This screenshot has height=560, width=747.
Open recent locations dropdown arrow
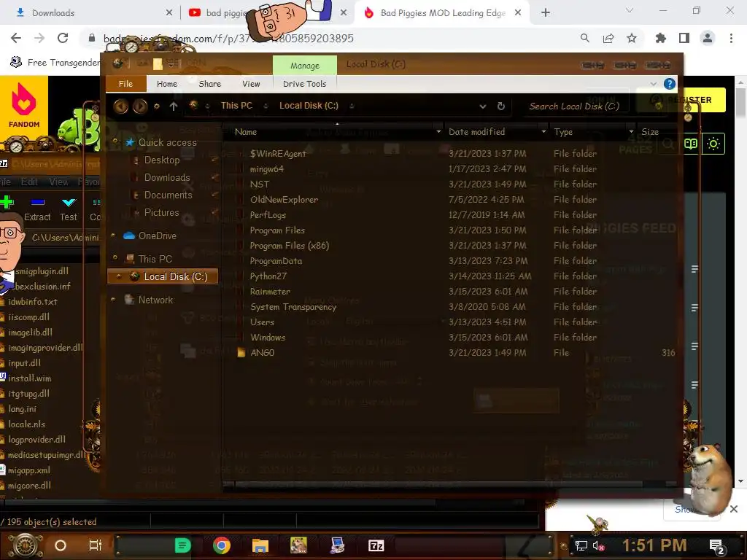156,106
